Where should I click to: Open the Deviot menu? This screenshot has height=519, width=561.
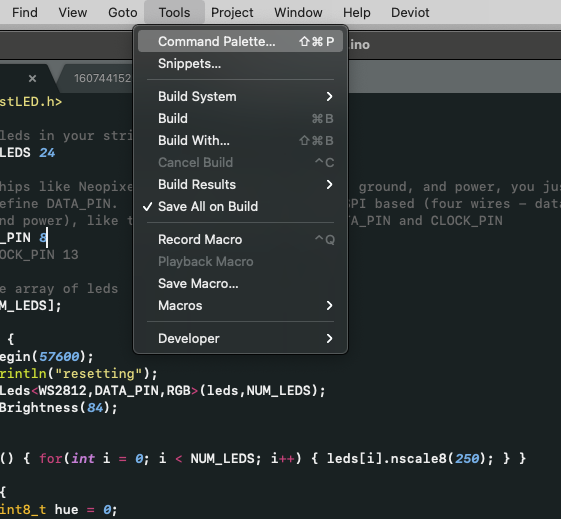(410, 13)
